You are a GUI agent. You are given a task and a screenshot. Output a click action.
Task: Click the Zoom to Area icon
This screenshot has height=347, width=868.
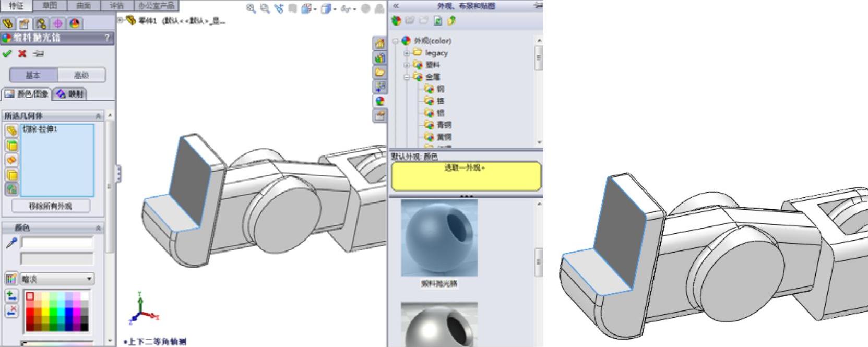pos(265,8)
